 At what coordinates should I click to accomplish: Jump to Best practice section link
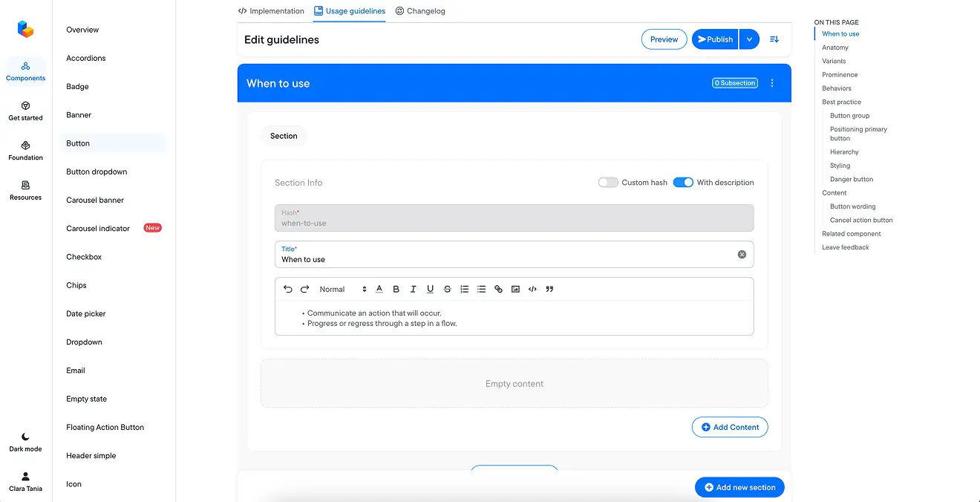[842, 102]
